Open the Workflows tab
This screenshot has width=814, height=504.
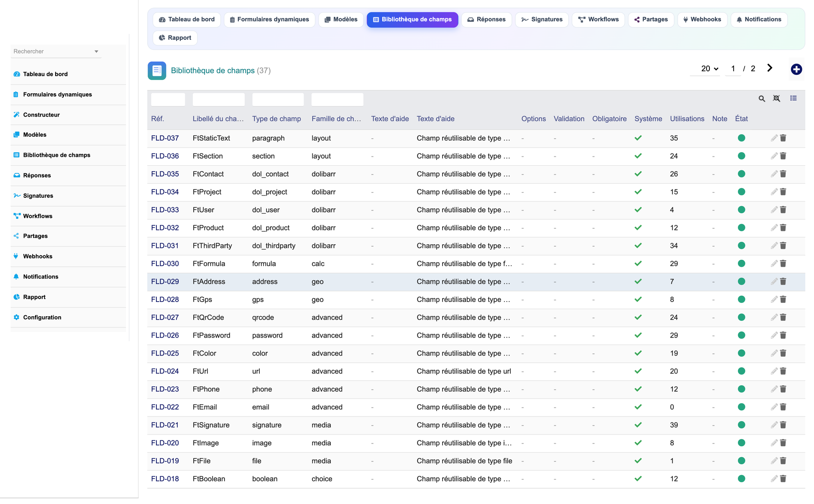pos(598,20)
